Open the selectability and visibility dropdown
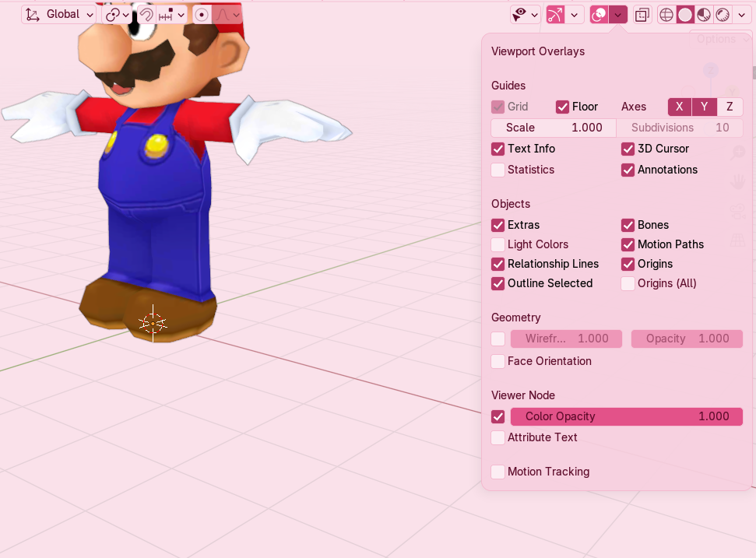Image resolution: width=756 pixels, height=558 pixels. (x=525, y=15)
